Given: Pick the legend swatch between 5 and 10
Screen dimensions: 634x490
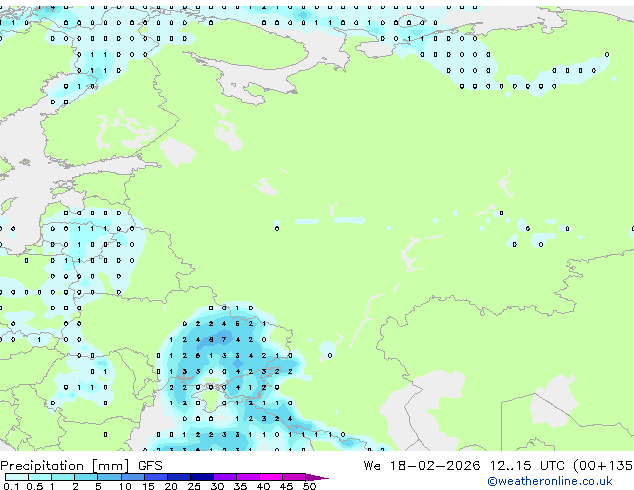Looking at the screenshot, I should pyautogui.click(x=110, y=477).
